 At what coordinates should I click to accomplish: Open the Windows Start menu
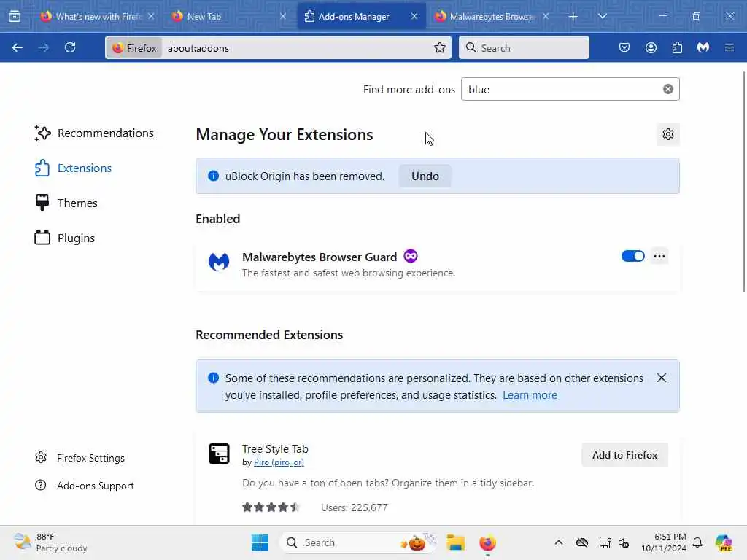260,542
